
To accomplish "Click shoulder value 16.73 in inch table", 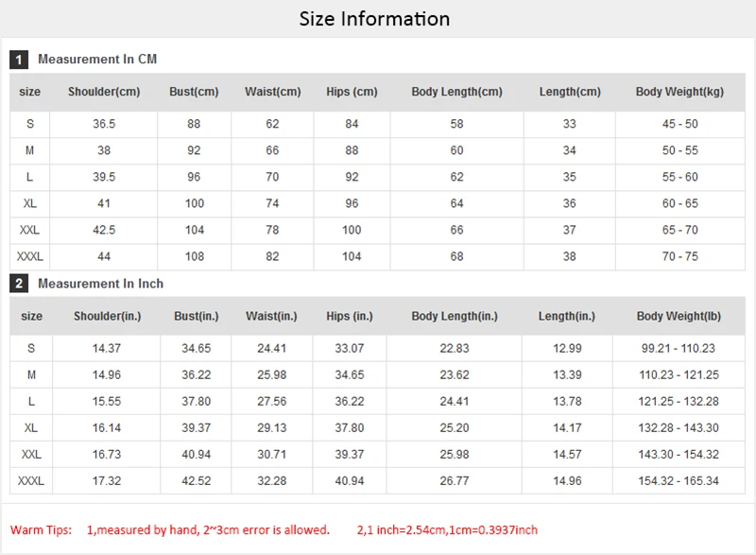I will tap(107, 454).
